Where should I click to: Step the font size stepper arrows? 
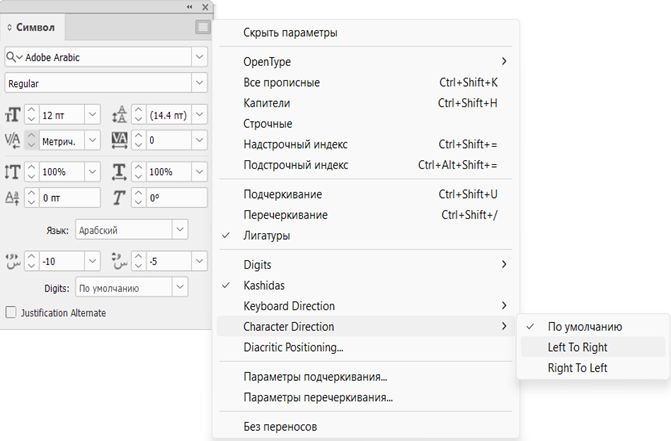[31, 115]
